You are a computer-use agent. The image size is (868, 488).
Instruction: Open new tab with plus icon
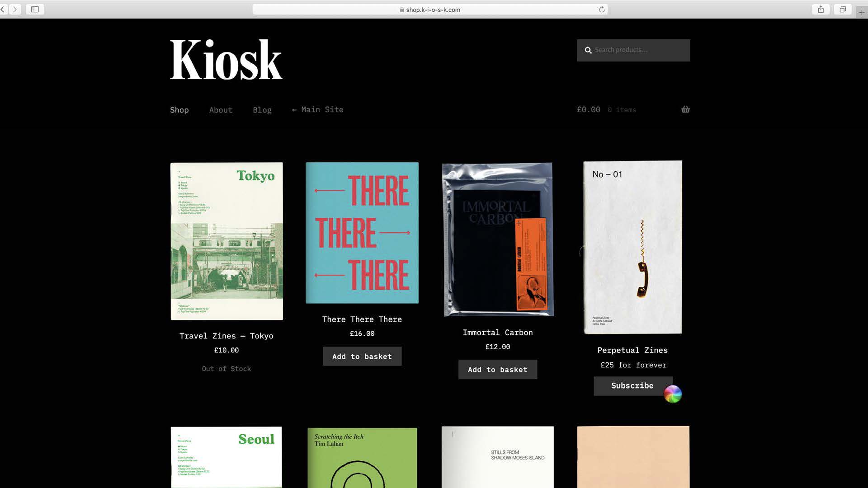point(862,13)
